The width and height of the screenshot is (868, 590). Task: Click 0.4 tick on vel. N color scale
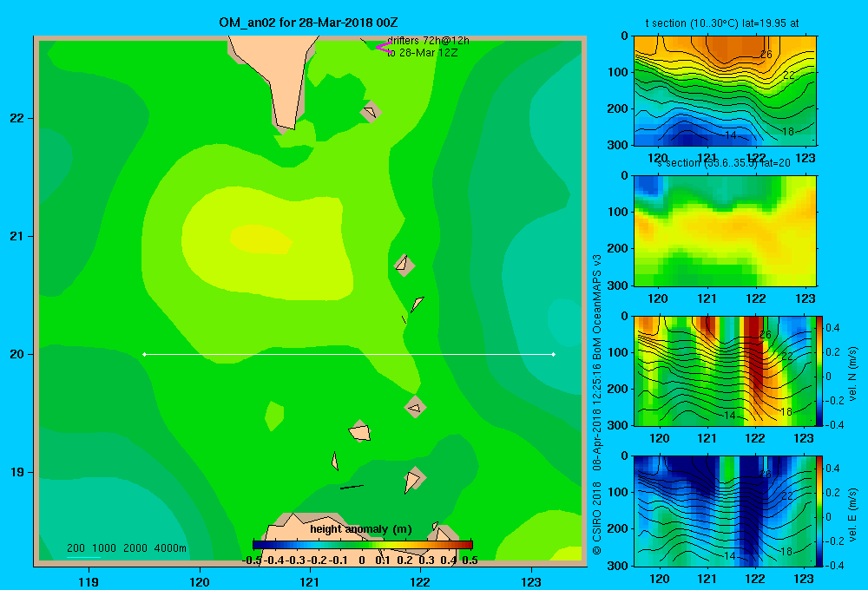pyautogui.click(x=832, y=328)
